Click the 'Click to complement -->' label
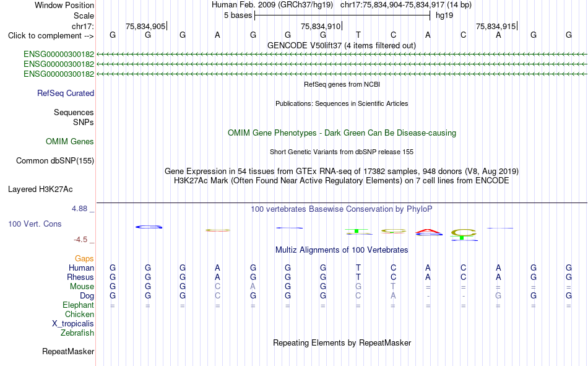Viewport: 588px width, 366px height. point(51,36)
